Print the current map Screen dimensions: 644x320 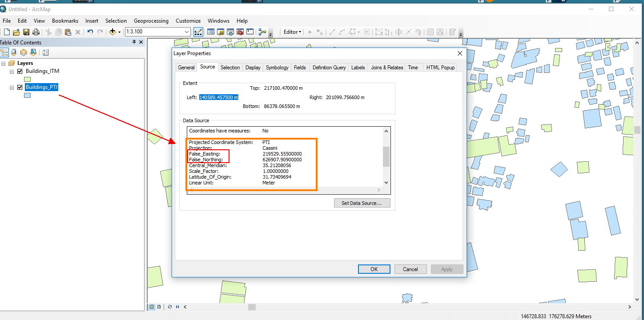36,32
